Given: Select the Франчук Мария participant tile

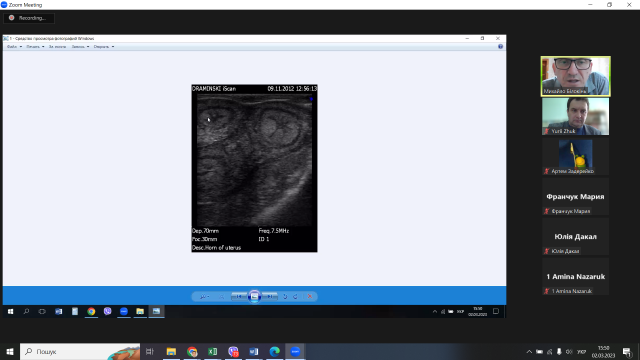Looking at the screenshot, I should (x=576, y=196).
